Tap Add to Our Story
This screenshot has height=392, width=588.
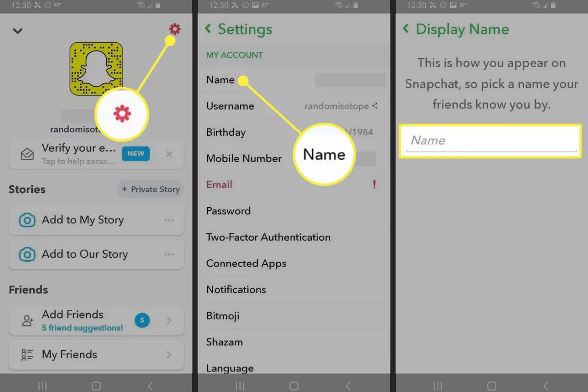coord(96,254)
